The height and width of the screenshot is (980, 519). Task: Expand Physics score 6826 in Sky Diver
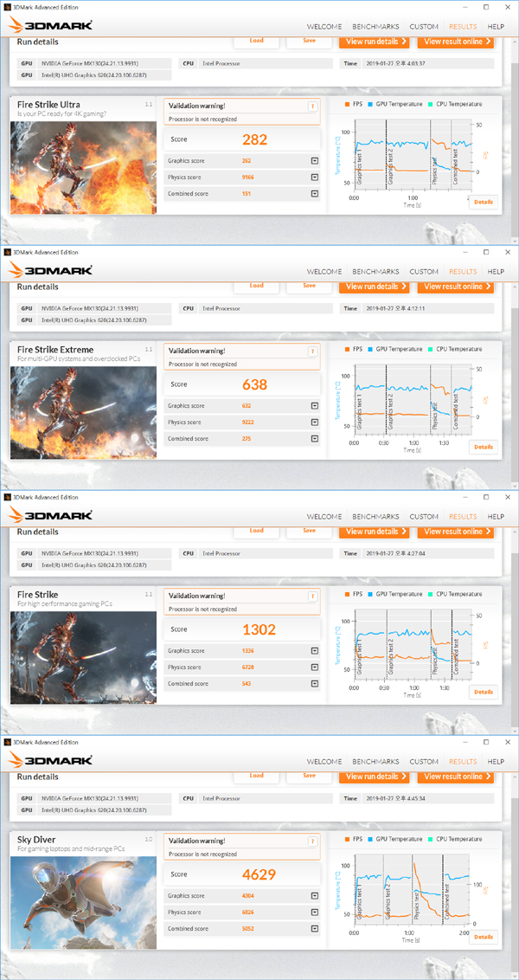(x=314, y=912)
